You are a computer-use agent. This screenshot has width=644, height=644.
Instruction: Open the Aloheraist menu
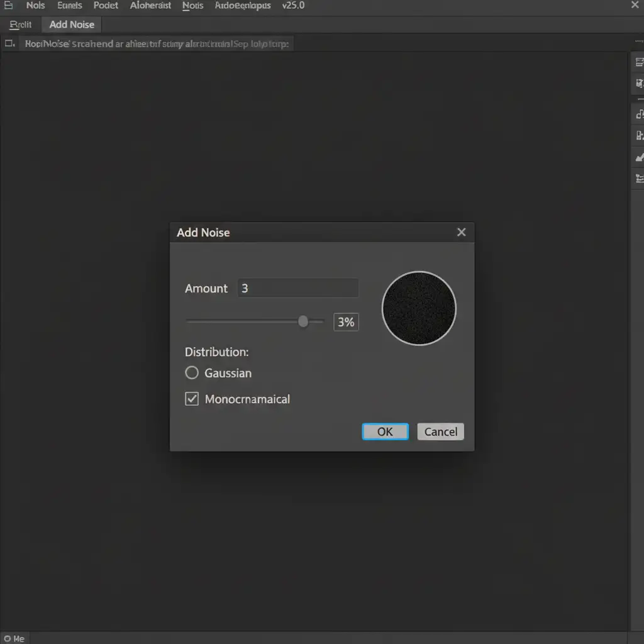point(150,6)
